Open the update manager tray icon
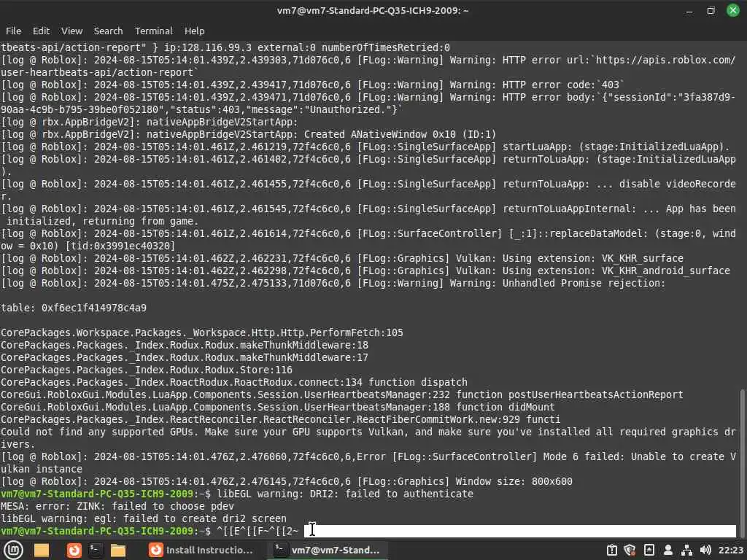 click(612, 550)
